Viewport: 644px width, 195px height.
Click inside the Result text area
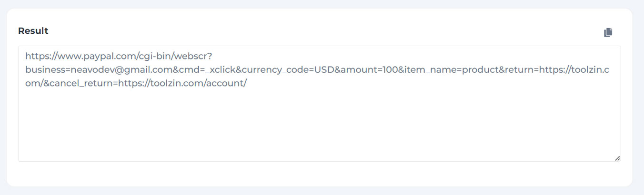coord(319,104)
